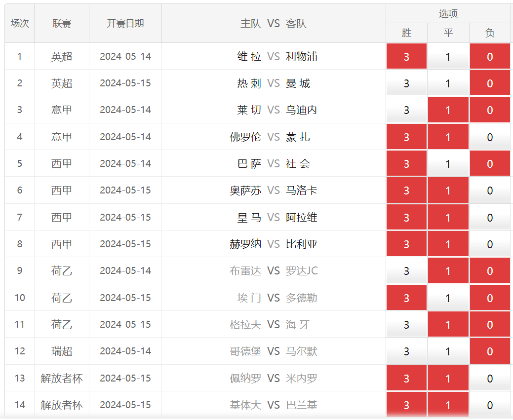Select the 3 (胜) option for 布雷达 VS 罗达JC

click(406, 271)
